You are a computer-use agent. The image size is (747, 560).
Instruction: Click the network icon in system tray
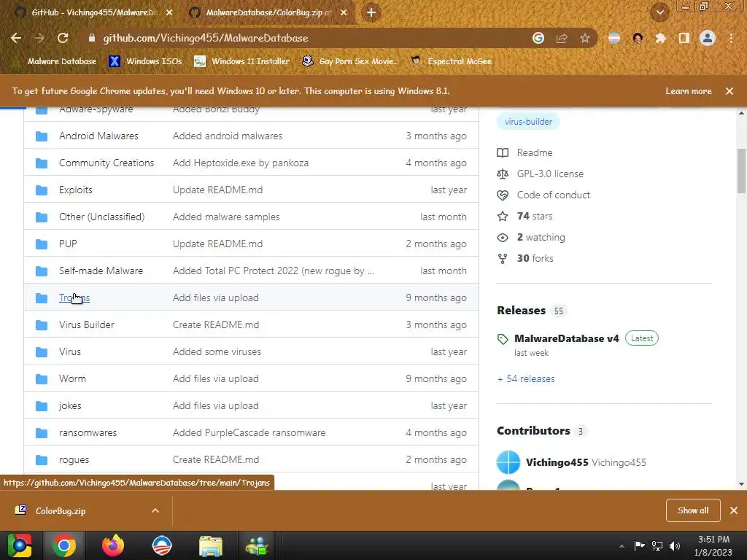657,545
